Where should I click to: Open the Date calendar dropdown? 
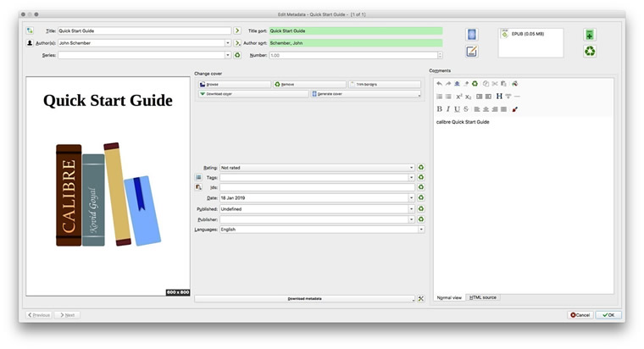[x=411, y=197]
